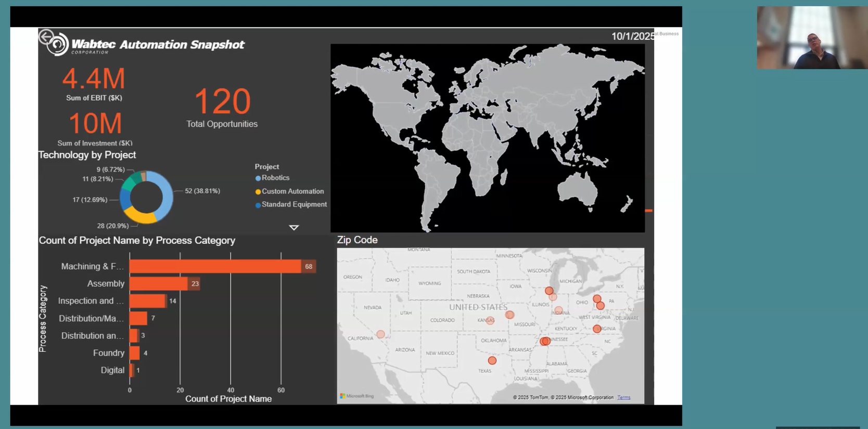
Task: Select Standard Equipment in the Project legend
Action: [x=291, y=204]
